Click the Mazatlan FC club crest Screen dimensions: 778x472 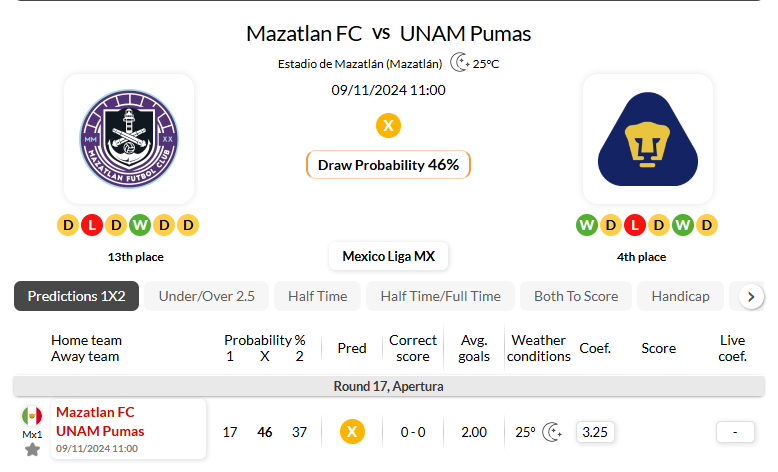129,139
